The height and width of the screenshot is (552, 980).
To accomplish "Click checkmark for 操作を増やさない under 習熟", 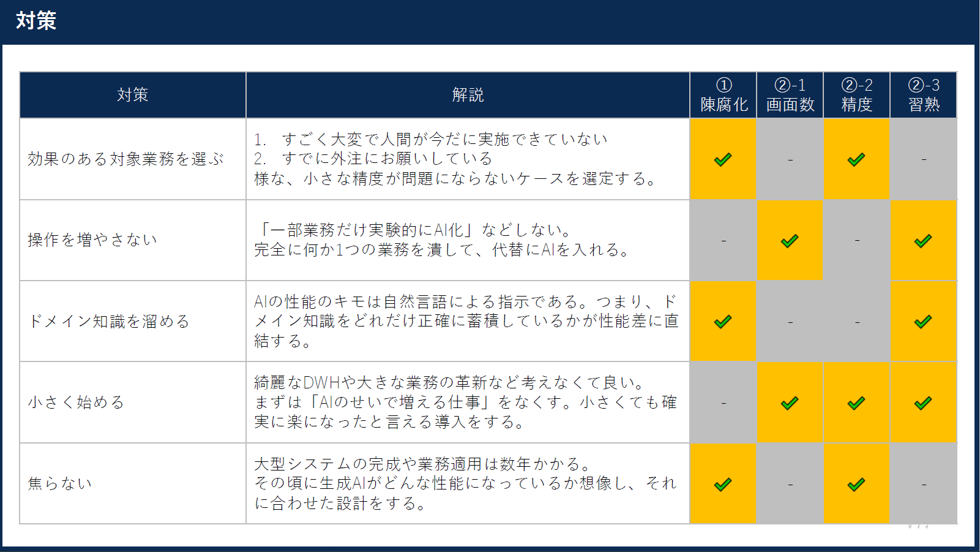I will [x=923, y=241].
